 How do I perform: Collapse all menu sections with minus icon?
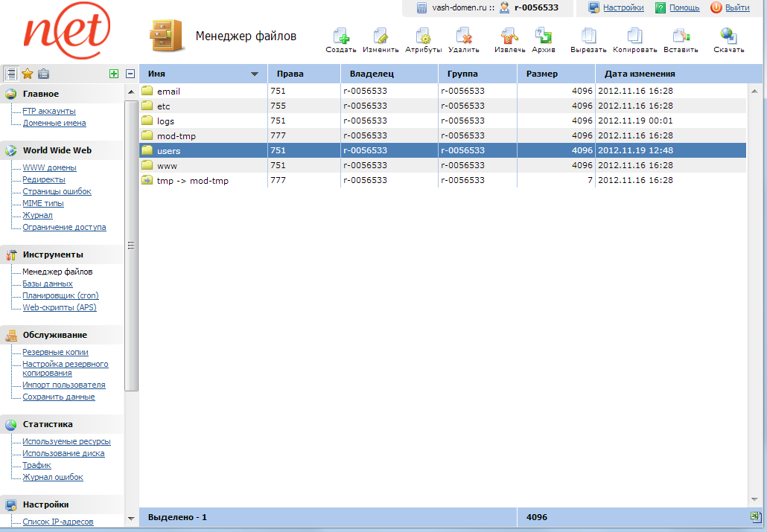(x=130, y=74)
